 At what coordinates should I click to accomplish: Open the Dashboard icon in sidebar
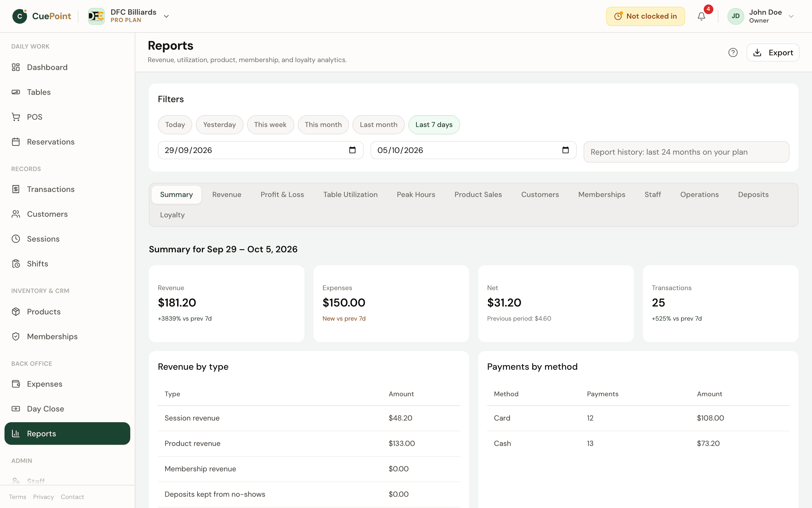point(16,67)
